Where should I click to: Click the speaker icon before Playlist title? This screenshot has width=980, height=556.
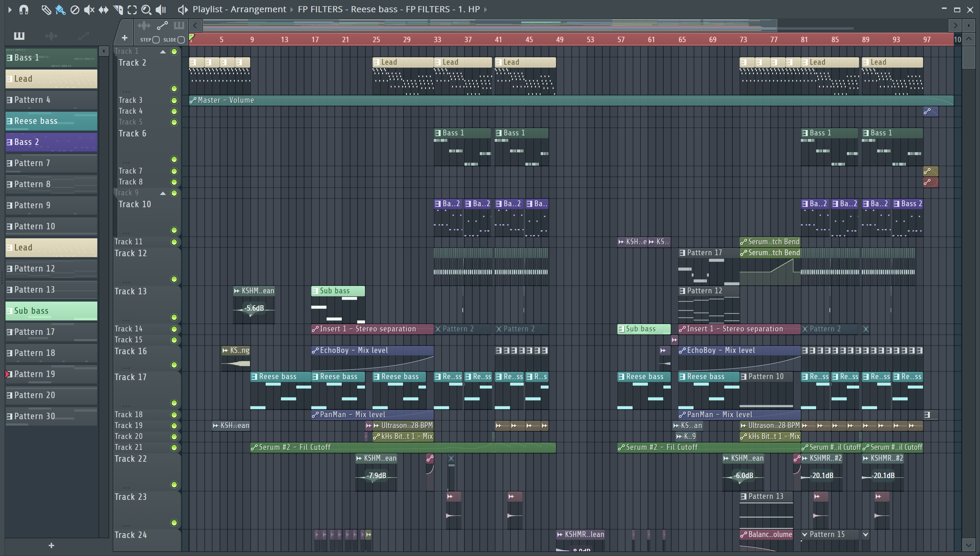183,9
